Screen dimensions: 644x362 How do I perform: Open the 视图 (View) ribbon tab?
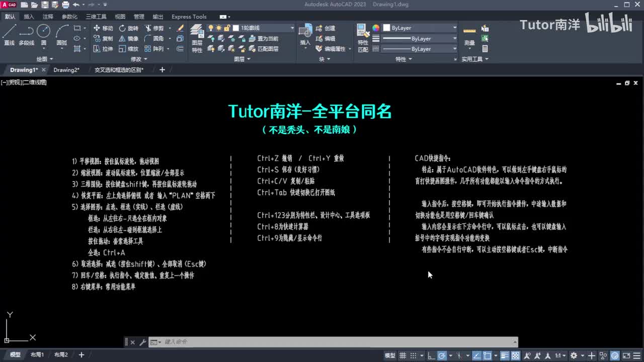coord(120,17)
